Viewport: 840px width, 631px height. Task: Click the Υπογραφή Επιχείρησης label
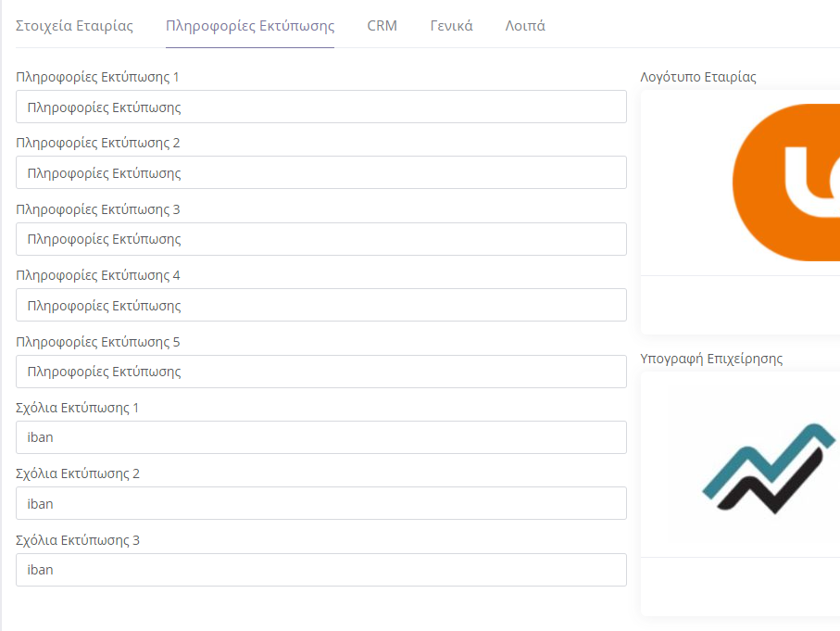pos(711,359)
